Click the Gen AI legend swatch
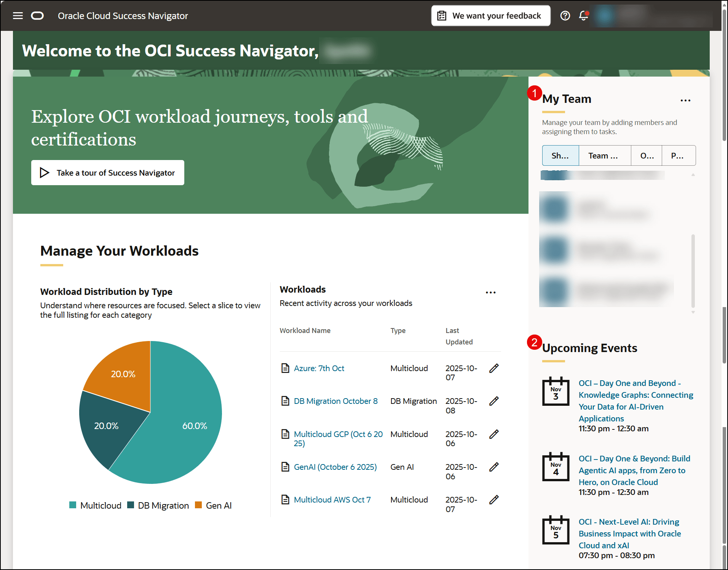This screenshot has height=570, width=728. pyautogui.click(x=198, y=505)
